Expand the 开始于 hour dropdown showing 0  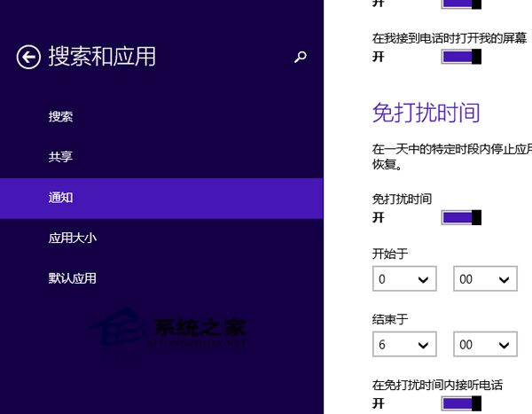pos(404,279)
